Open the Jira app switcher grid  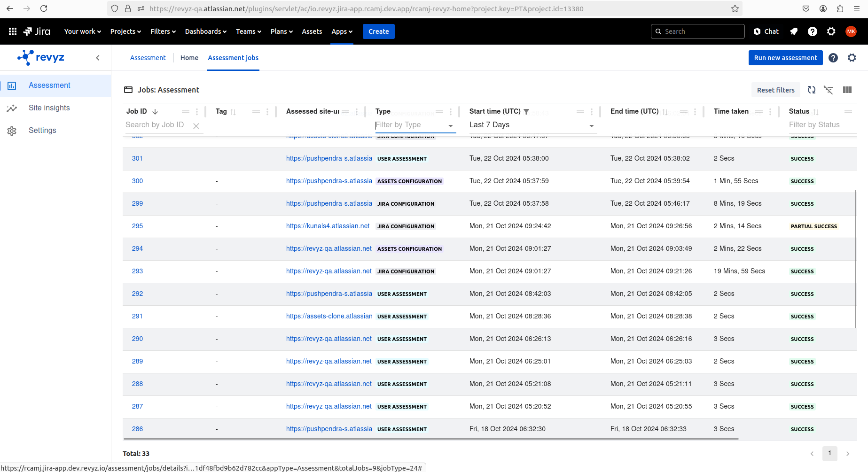[13, 31]
